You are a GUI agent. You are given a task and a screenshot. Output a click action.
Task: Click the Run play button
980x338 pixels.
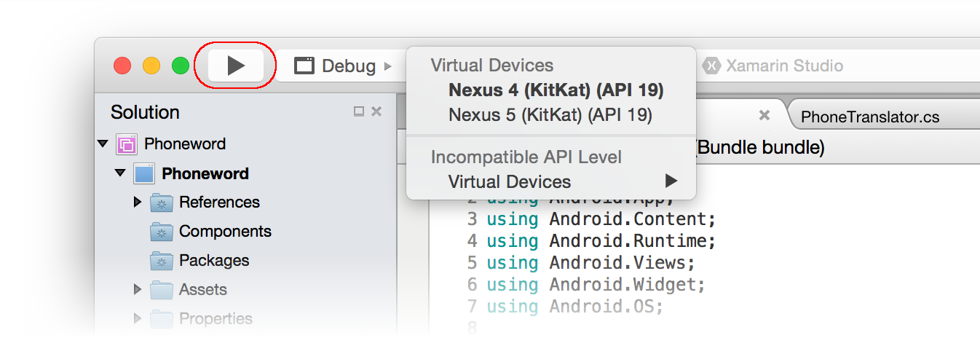click(236, 66)
